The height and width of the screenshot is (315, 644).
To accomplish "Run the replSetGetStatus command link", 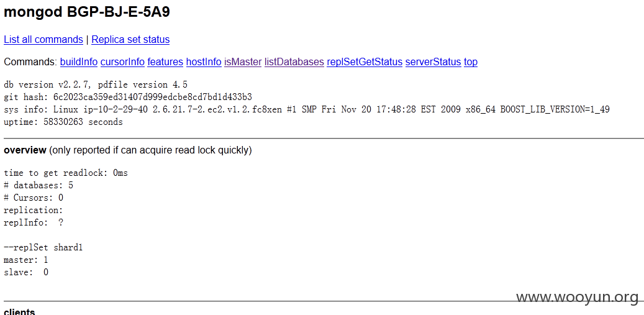I will click(x=365, y=62).
